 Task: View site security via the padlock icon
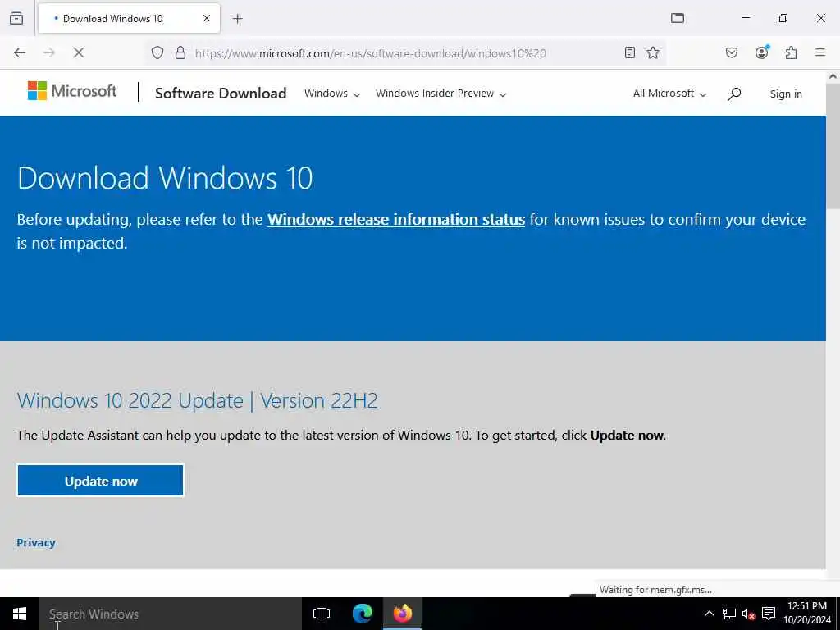click(x=180, y=52)
